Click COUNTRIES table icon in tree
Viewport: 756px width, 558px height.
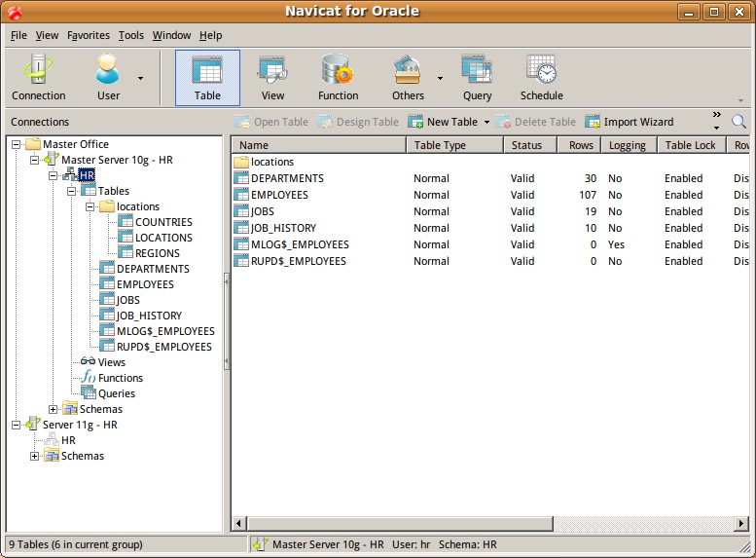tap(126, 222)
